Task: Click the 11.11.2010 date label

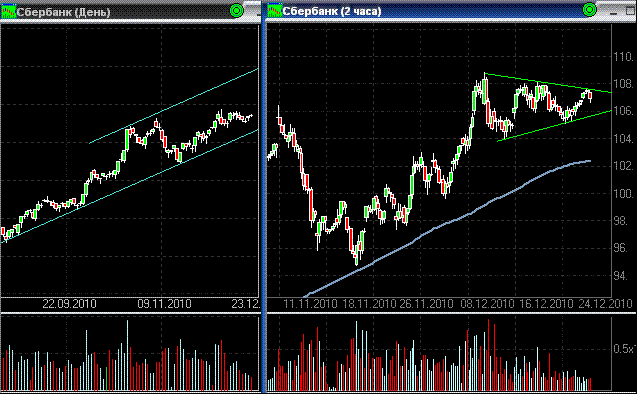Action: (310, 304)
